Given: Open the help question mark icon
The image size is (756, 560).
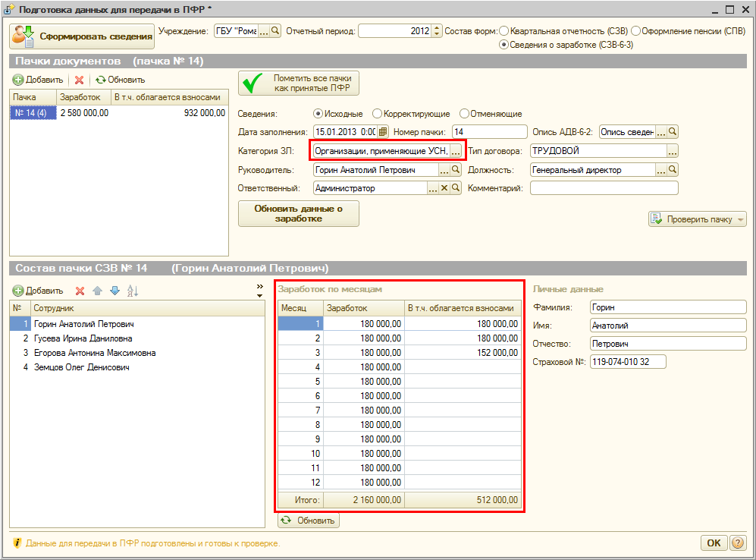Looking at the screenshot, I should pos(737,543).
